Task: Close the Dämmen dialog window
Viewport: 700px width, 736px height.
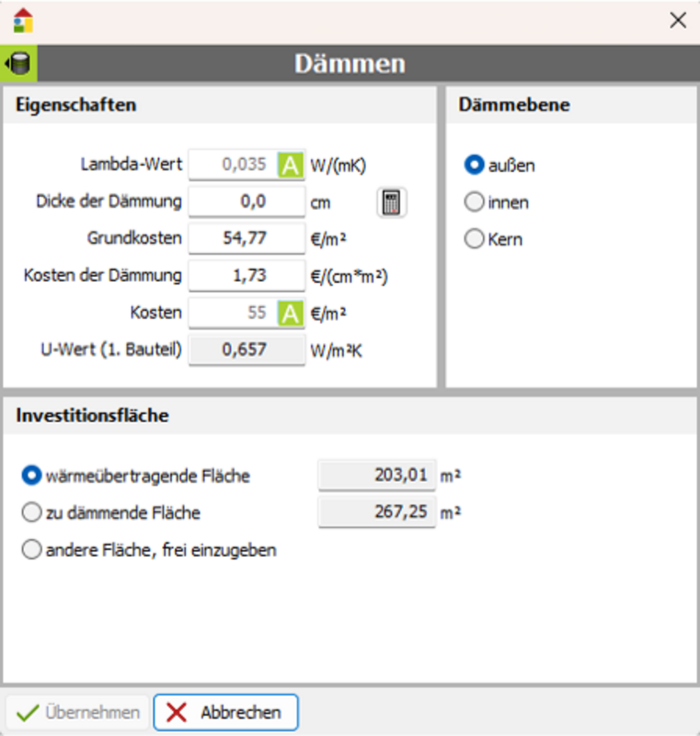Action: click(678, 20)
